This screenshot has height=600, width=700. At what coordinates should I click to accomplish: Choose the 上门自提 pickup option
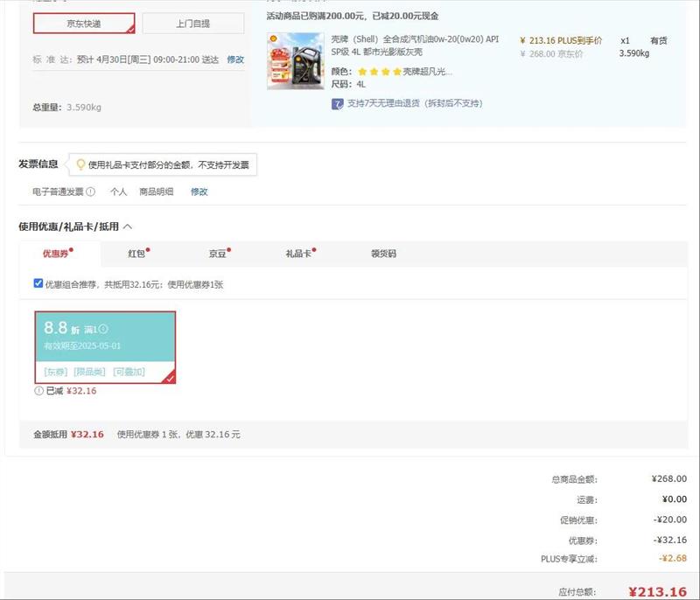[x=192, y=24]
